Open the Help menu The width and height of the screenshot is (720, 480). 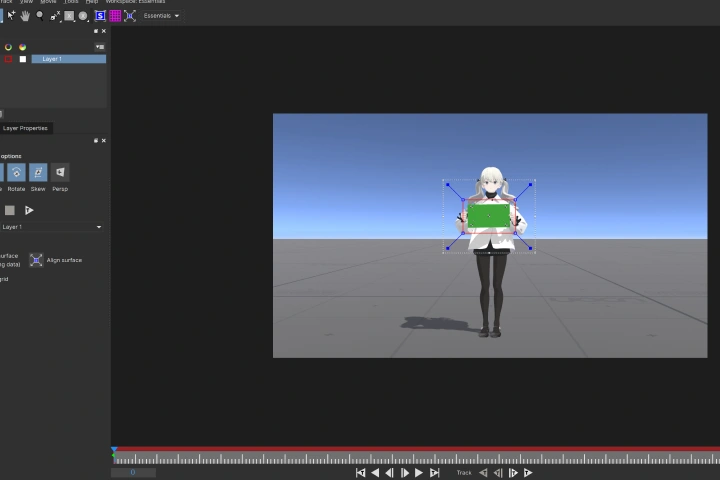92,1
